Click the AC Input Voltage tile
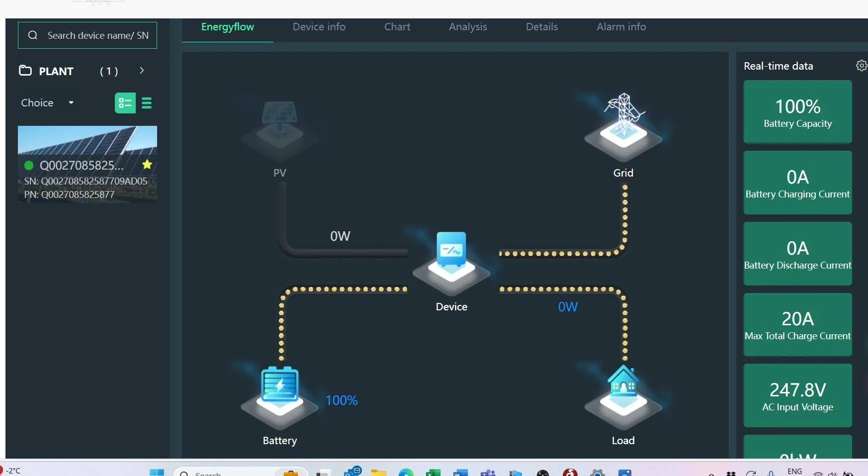The height and width of the screenshot is (476, 868). 797,395
